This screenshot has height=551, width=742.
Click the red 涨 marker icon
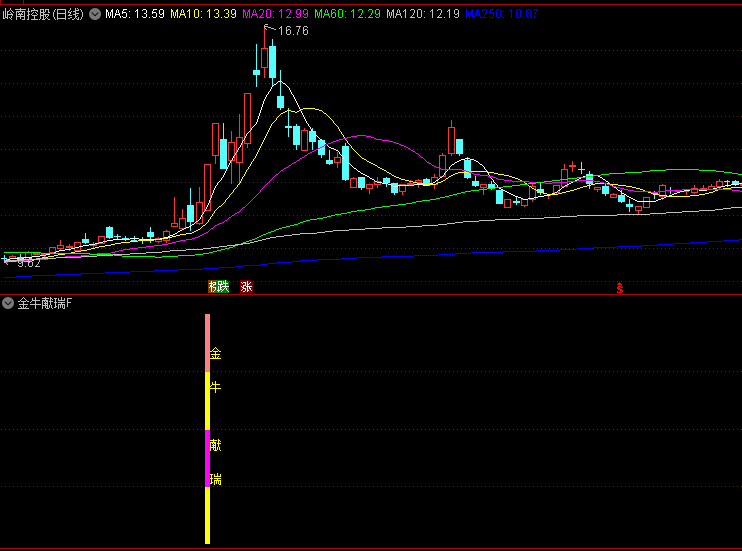246,287
